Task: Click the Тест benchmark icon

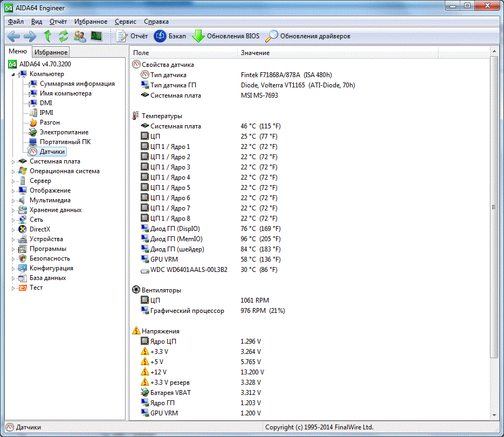Action: (23, 288)
